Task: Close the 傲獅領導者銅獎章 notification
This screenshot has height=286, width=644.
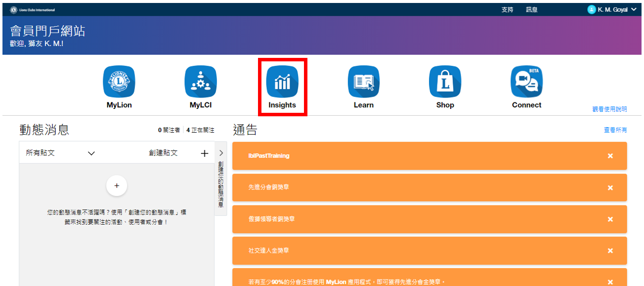Action: click(610, 219)
